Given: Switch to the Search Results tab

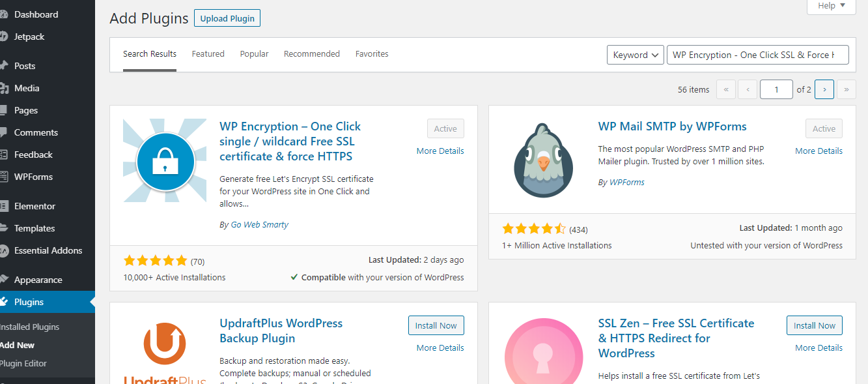Looking at the screenshot, I should tap(150, 54).
